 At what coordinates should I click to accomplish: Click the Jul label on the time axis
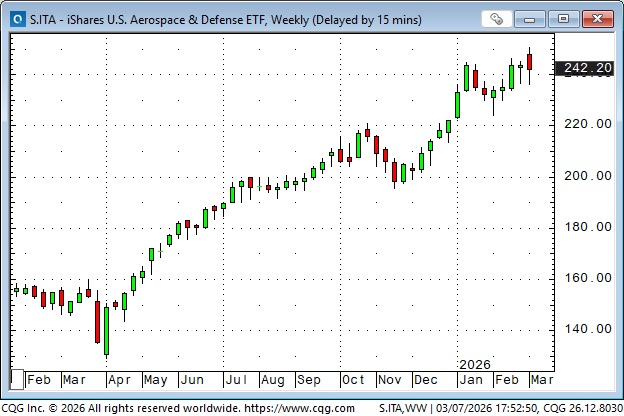[x=236, y=381]
